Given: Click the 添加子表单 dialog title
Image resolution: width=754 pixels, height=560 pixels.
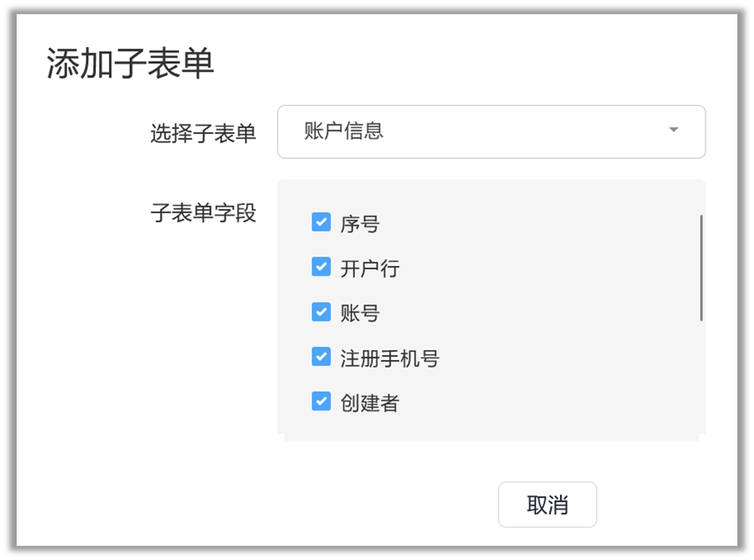Looking at the screenshot, I should (x=130, y=65).
